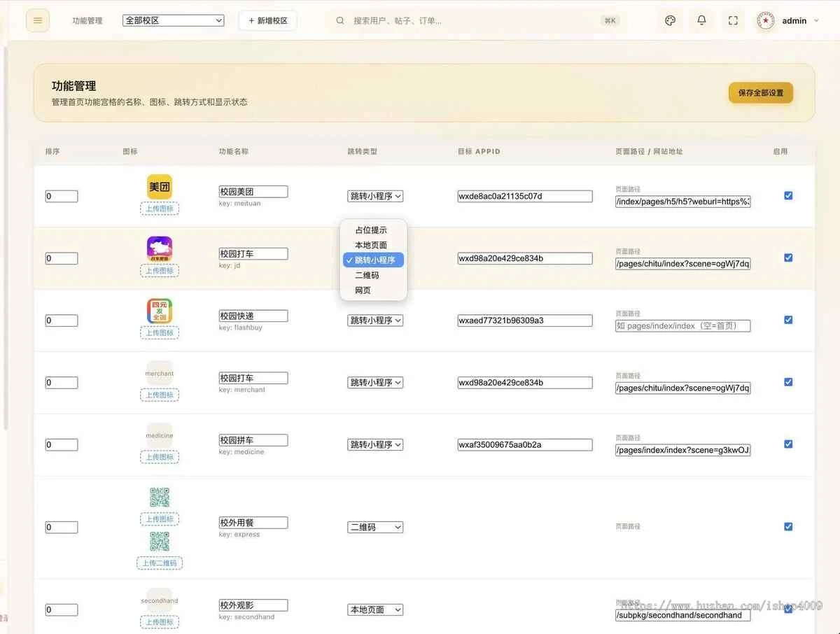Click 上传图标 for the flashbuy row
The image size is (840, 634).
click(x=160, y=332)
